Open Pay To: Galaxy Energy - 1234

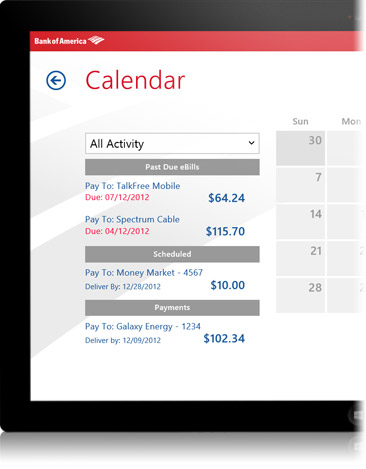click(x=143, y=327)
